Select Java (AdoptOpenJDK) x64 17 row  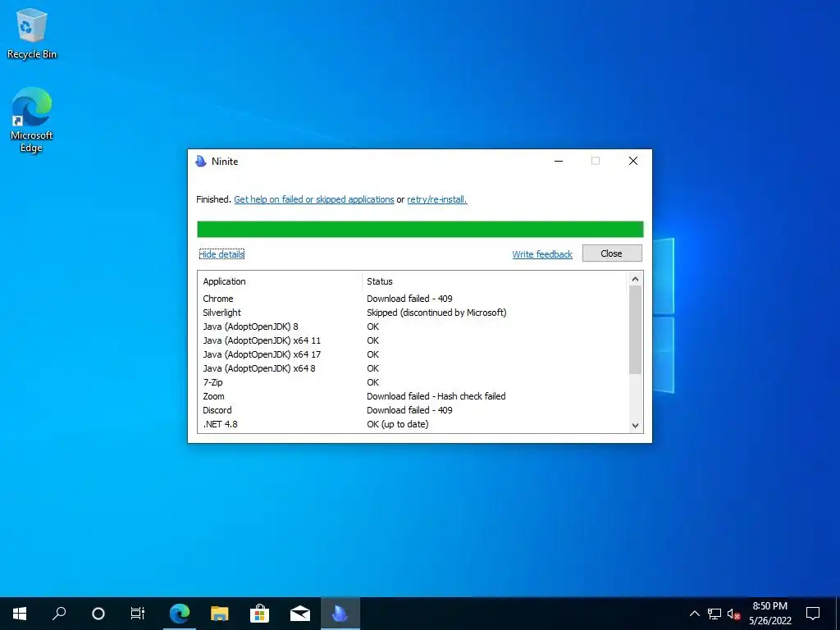(413, 354)
